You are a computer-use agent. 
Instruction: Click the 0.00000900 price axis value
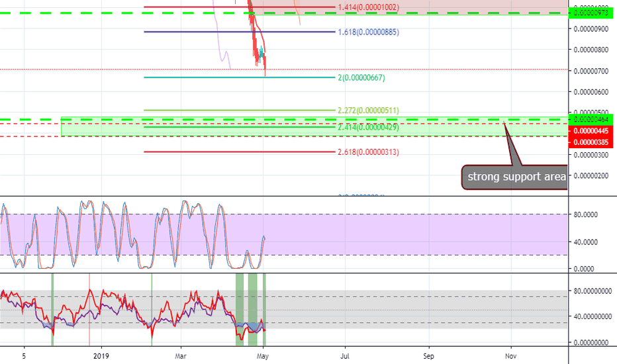591,28
